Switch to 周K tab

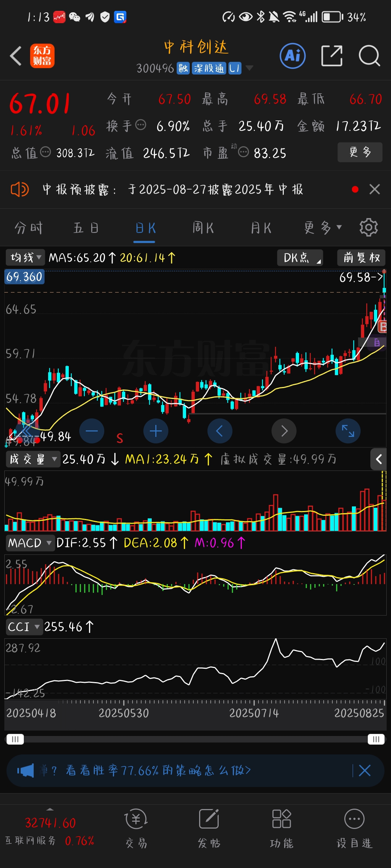203,228
